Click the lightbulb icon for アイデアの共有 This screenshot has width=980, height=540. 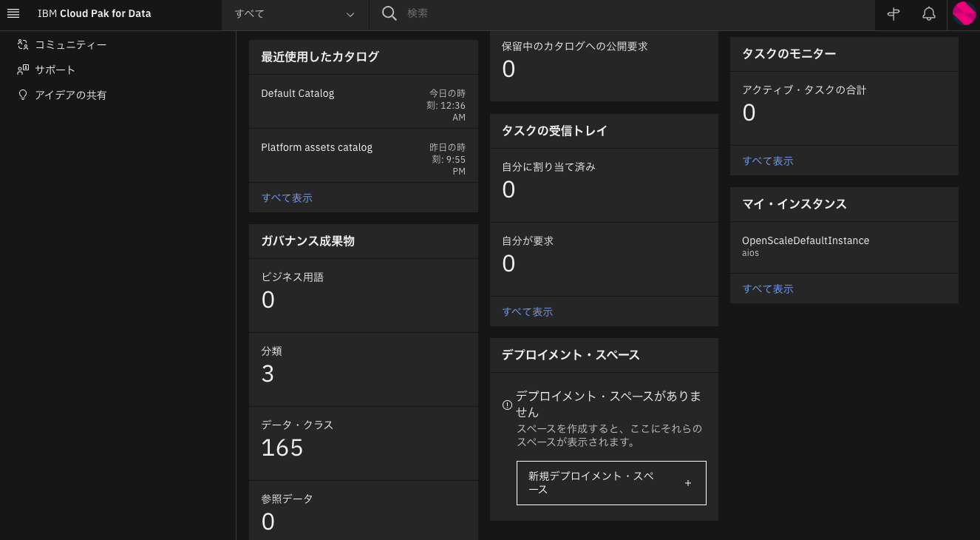tap(23, 95)
